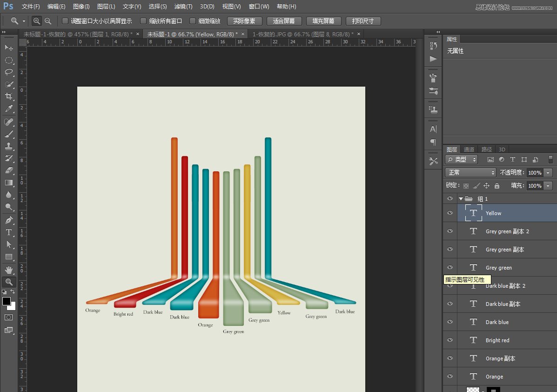Select the Zoom tool in toolbox
The image size is (557, 392).
pyautogui.click(x=9, y=282)
